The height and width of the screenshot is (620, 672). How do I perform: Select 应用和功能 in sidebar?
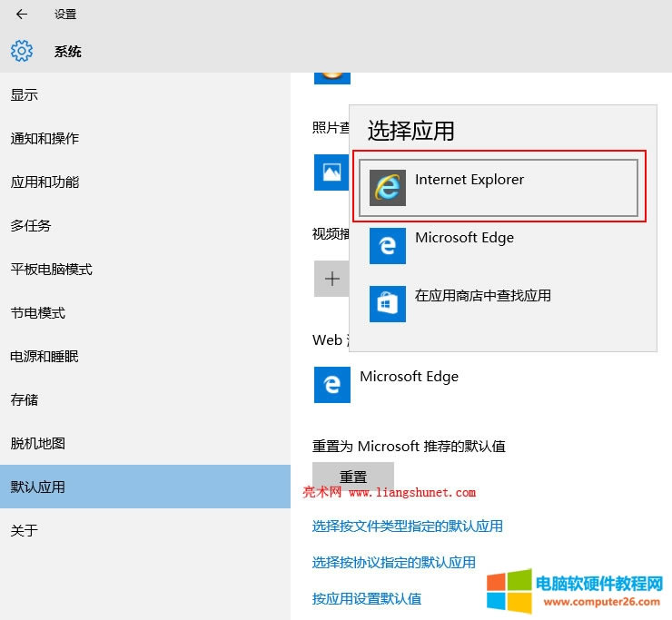click(44, 182)
